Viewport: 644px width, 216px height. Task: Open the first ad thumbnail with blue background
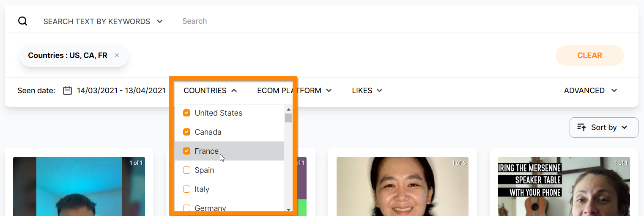coord(79,186)
